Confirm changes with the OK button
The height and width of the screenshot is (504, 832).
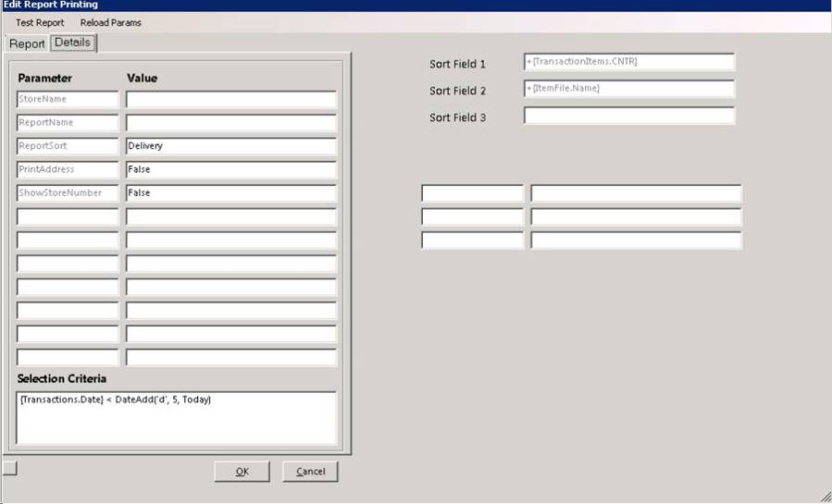click(242, 471)
